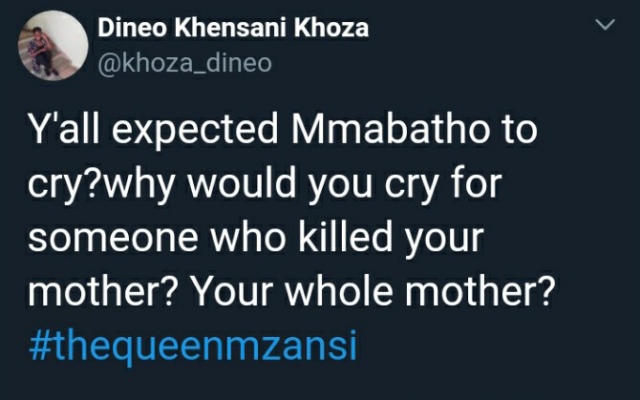640x400 pixels.
Task: Click the word 'someone' in the tweet
Action: tap(113, 240)
